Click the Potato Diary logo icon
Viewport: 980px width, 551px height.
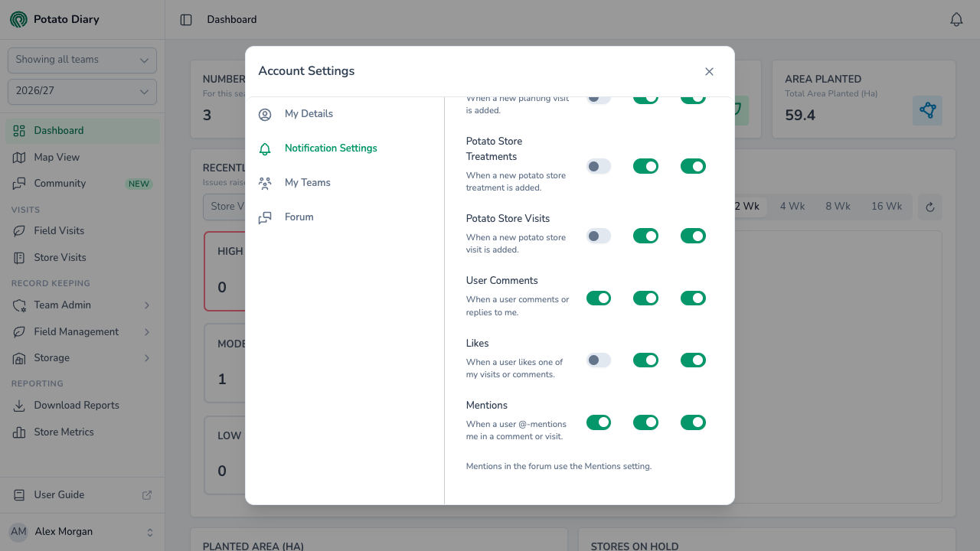[18, 19]
